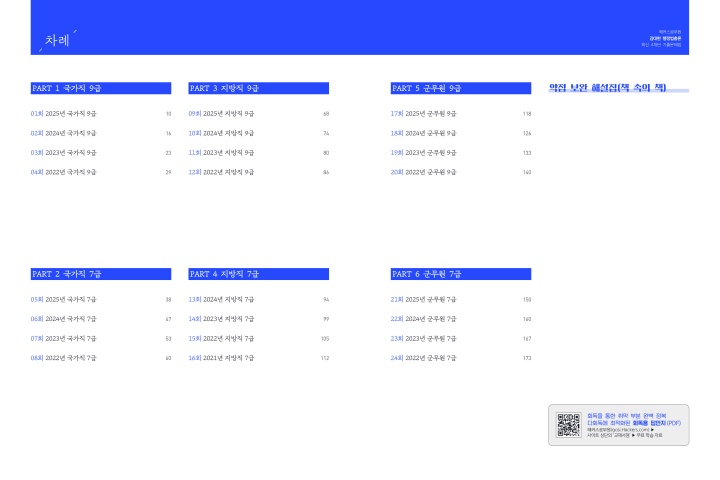The height and width of the screenshot is (480, 720).
Task: Open 24회 2022년 군무원 7급 entry
Action: pos(424,357)
